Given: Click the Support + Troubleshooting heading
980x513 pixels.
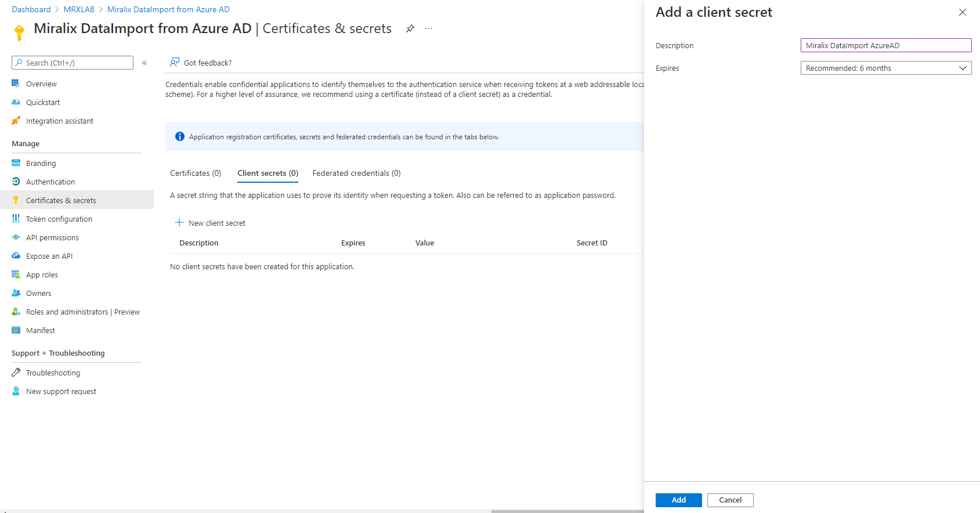Looking at the screenshot, I should tap(58, 353).
